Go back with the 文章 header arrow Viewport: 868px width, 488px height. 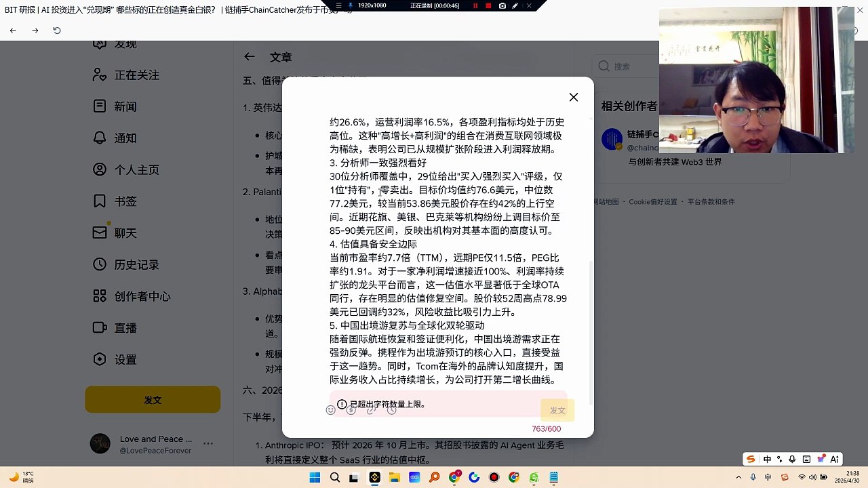[250, 57]
